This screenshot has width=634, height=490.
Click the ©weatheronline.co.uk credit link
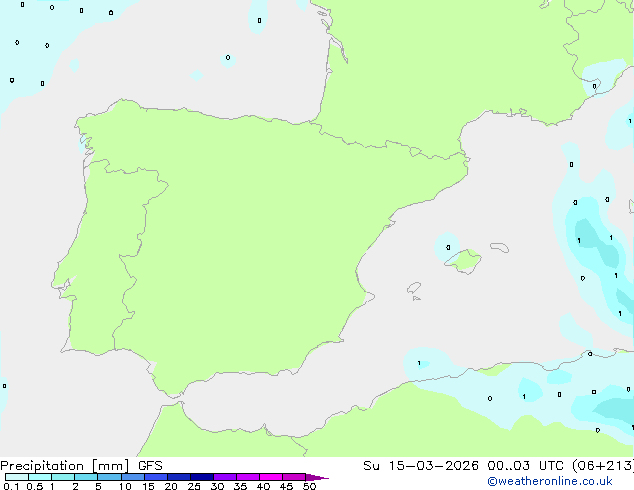point(550,481)
